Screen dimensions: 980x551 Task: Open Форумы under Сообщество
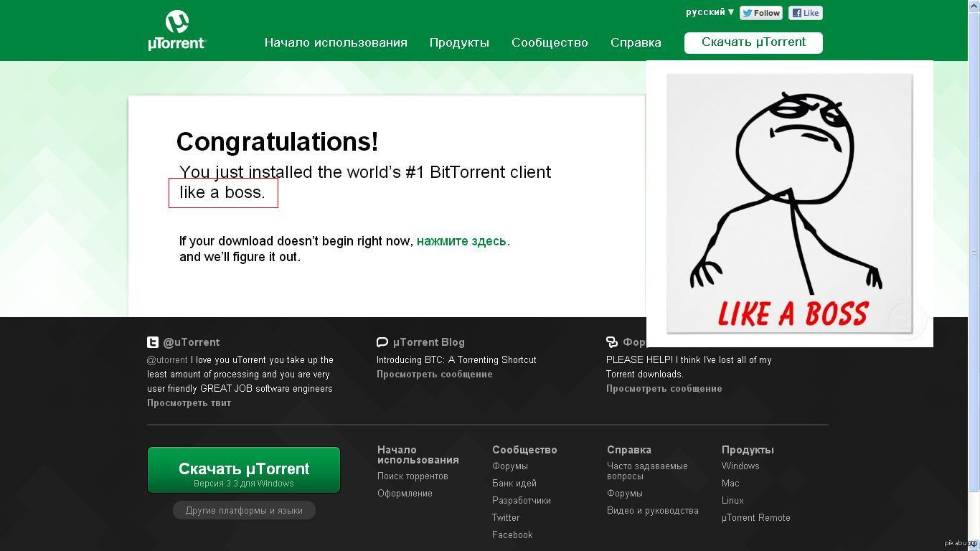(510, 466)
